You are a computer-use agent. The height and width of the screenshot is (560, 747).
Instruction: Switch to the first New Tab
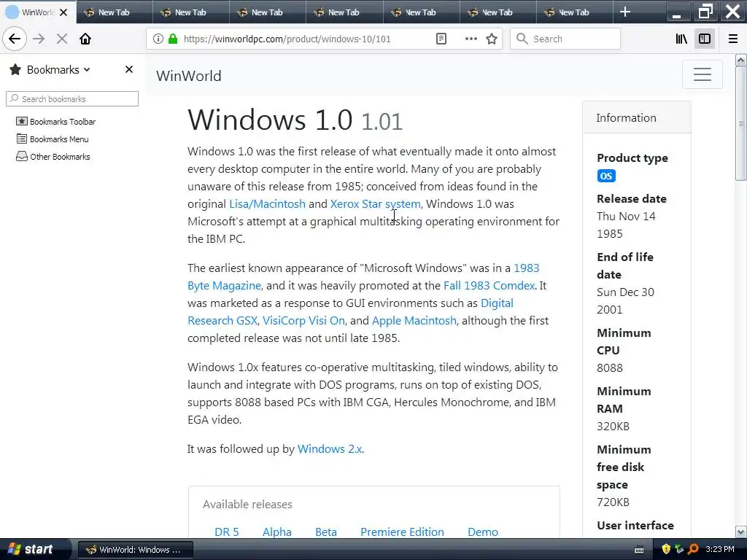114,12
